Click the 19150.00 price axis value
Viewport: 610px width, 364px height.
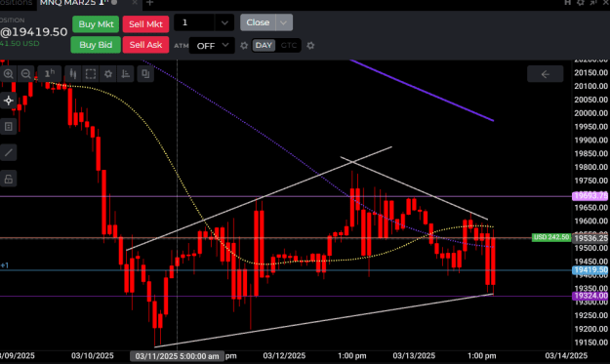coord(590,343)
